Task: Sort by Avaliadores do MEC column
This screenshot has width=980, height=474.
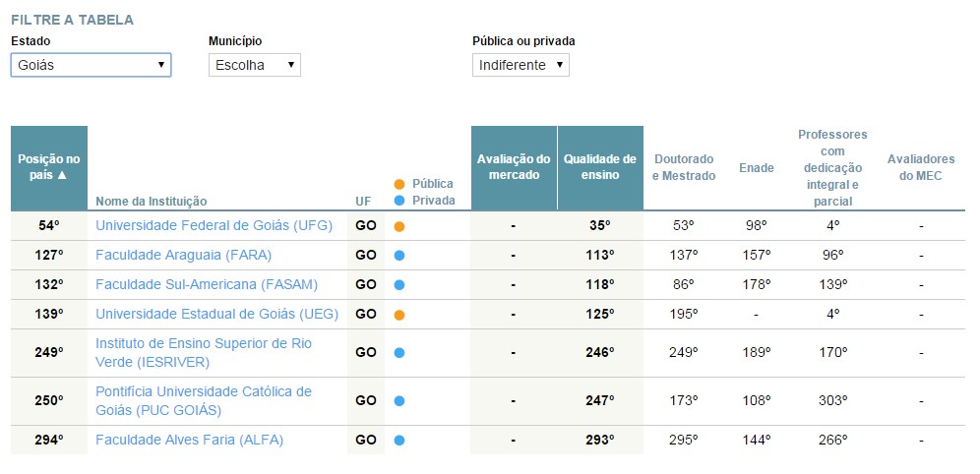Action: (920, 167)
